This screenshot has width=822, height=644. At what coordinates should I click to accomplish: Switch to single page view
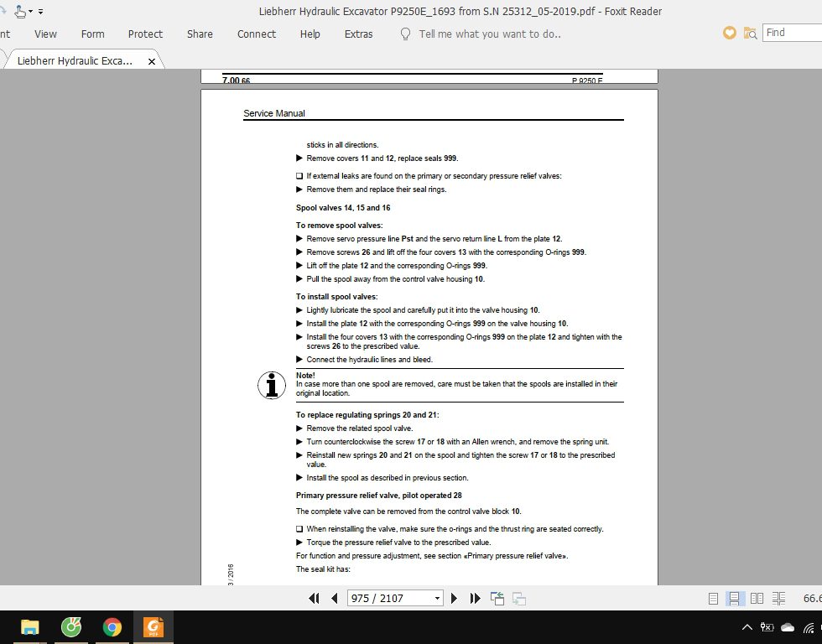[713, 599]
